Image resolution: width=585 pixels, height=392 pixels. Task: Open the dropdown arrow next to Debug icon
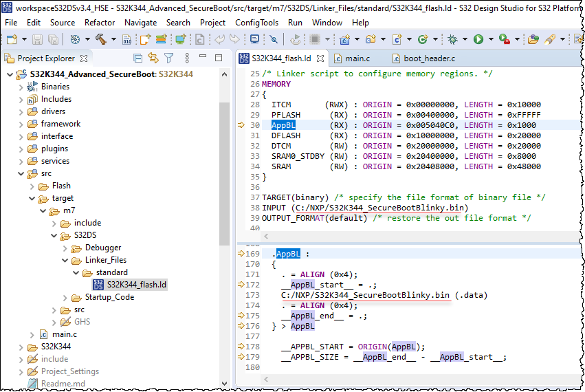(x=464, y=41)
